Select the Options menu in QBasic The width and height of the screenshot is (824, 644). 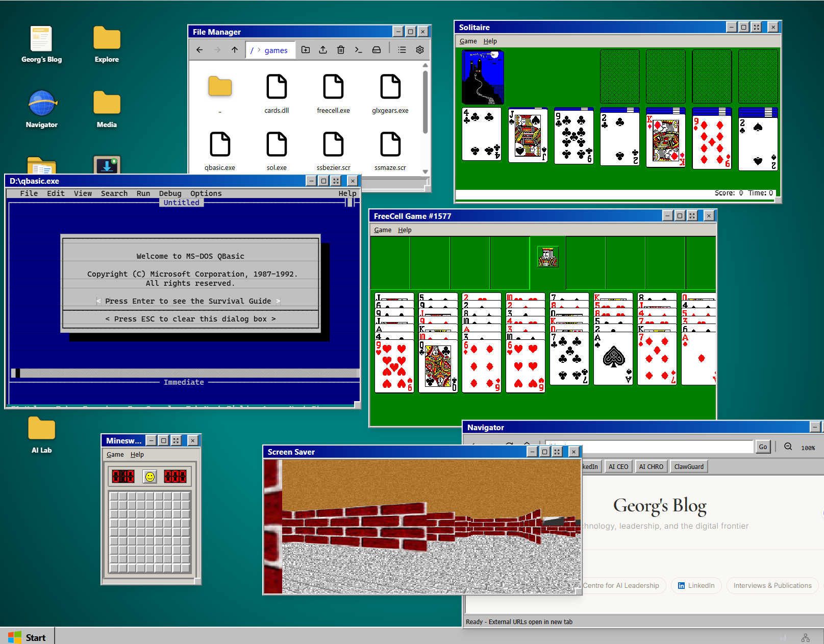pyautogui.click(x=206, y=193)
